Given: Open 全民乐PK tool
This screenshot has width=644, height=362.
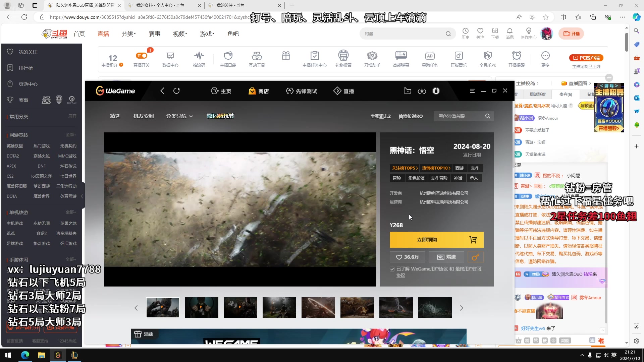Looking at the screenshot, I should [488, 59].
